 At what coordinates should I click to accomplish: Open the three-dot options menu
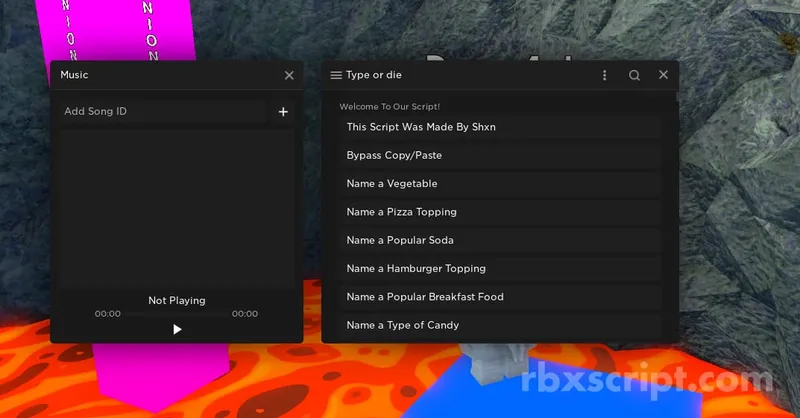click(x=605, y=75)
